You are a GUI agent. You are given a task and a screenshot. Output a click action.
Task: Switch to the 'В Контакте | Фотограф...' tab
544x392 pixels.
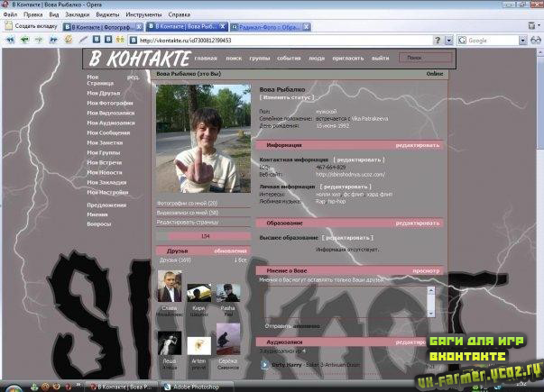(x=103, y=27)
